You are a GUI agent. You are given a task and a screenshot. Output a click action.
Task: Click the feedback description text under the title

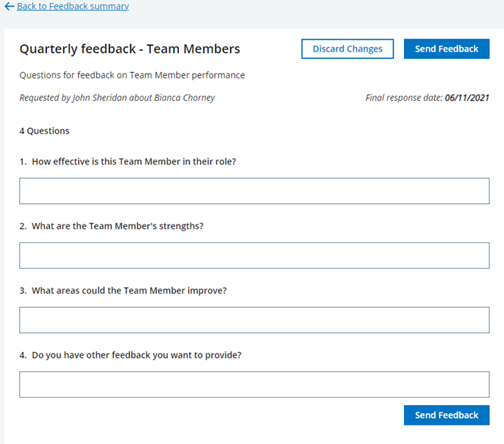pyautogui.click(x=132, y=75)
